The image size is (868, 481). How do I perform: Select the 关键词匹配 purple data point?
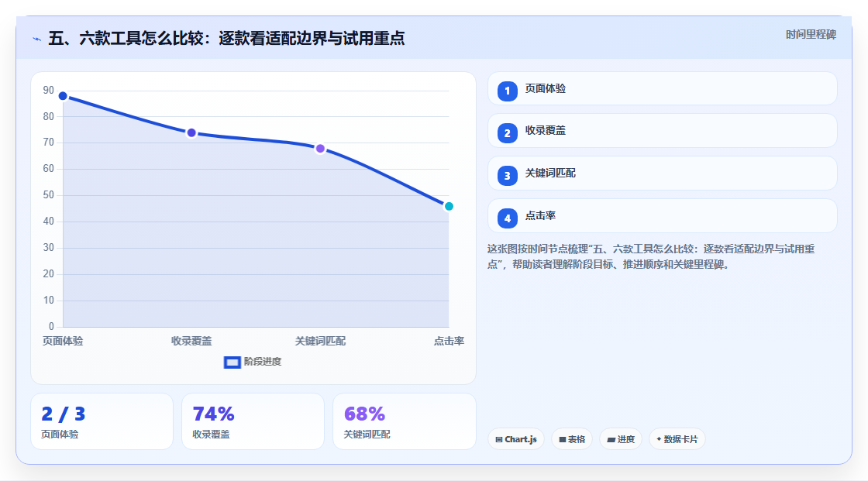pos(320,149)
